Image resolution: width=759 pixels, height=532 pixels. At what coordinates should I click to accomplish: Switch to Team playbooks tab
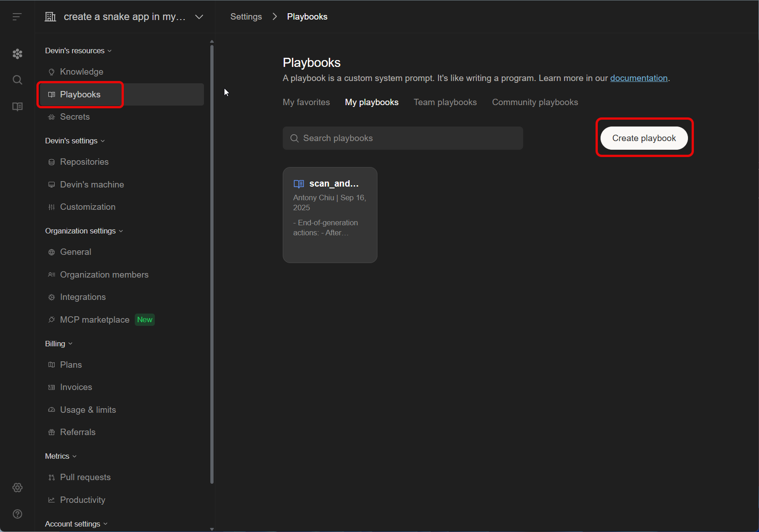pyautogui.click(x=445, y=102)
